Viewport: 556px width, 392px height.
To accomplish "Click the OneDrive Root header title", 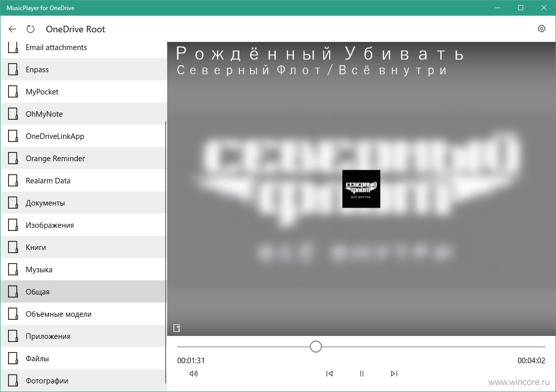I will [x=76, y=29].
